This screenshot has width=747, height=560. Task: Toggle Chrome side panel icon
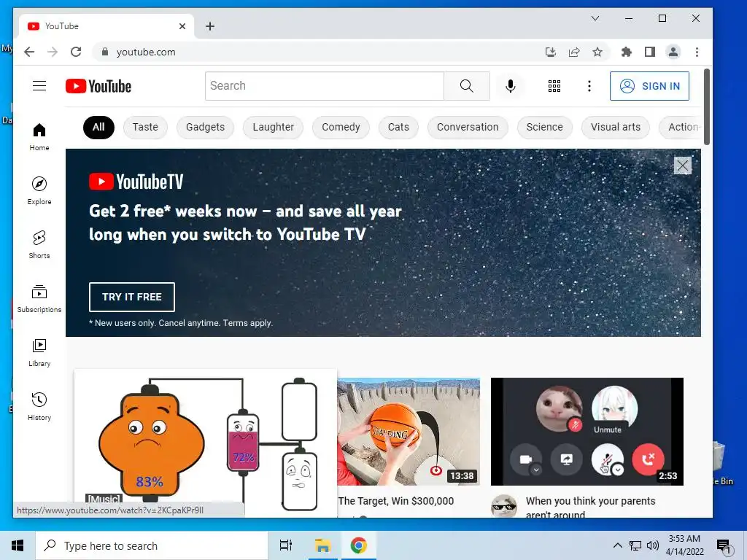pyautogui.click(x=650, y=52)
